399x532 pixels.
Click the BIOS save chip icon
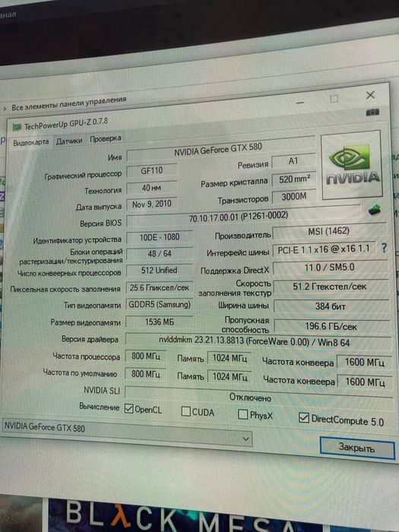(374, 210)
